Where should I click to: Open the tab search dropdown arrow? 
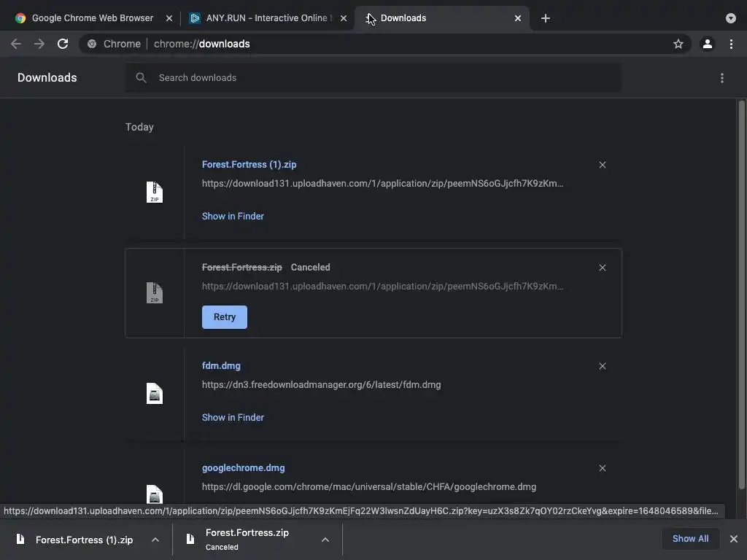pos(731,18)
